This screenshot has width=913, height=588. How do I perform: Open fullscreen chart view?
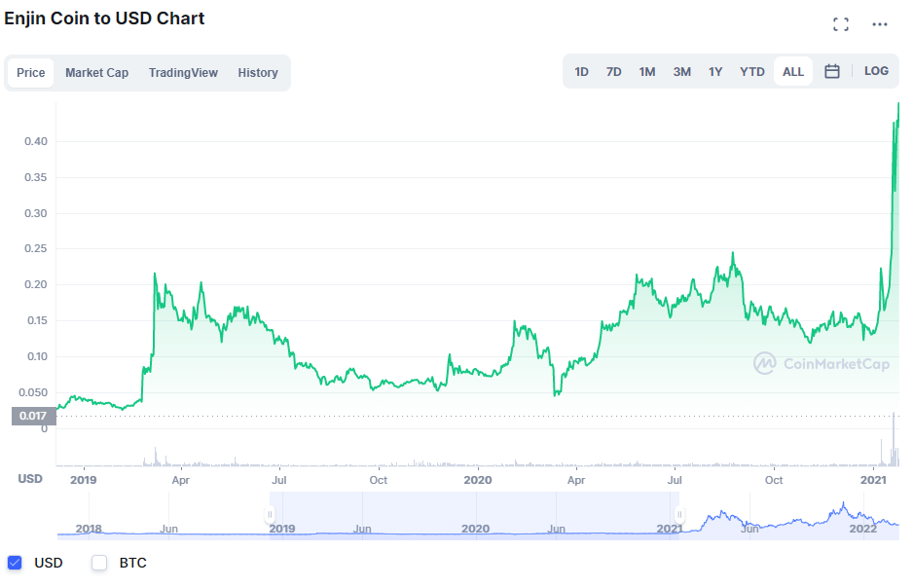coord(841,23)
